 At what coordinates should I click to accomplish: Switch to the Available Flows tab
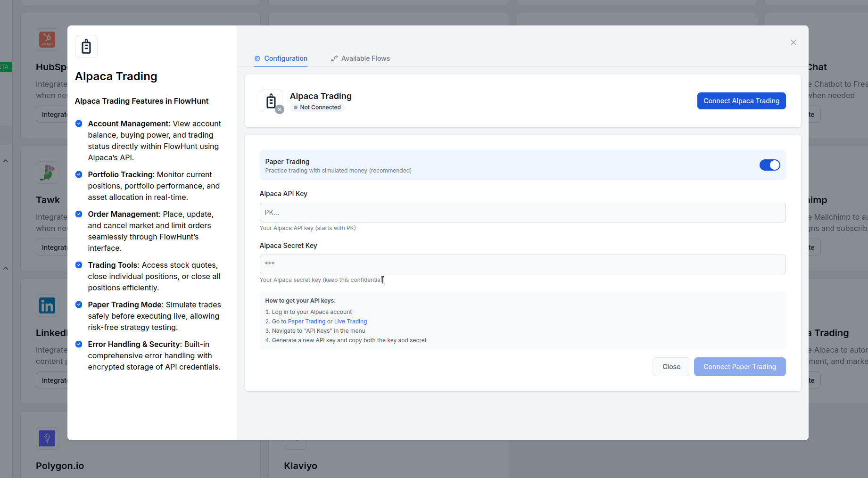(360, 58)
